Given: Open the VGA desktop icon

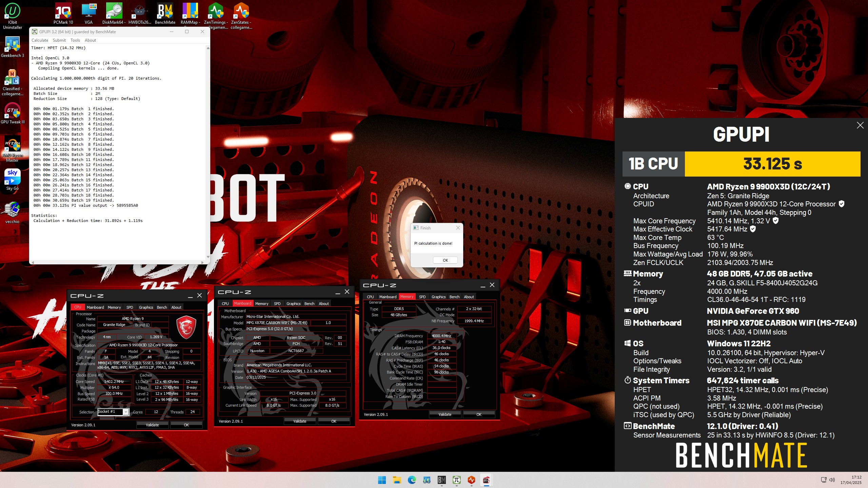Looking at the screenshot, I should tap(88, 14).
